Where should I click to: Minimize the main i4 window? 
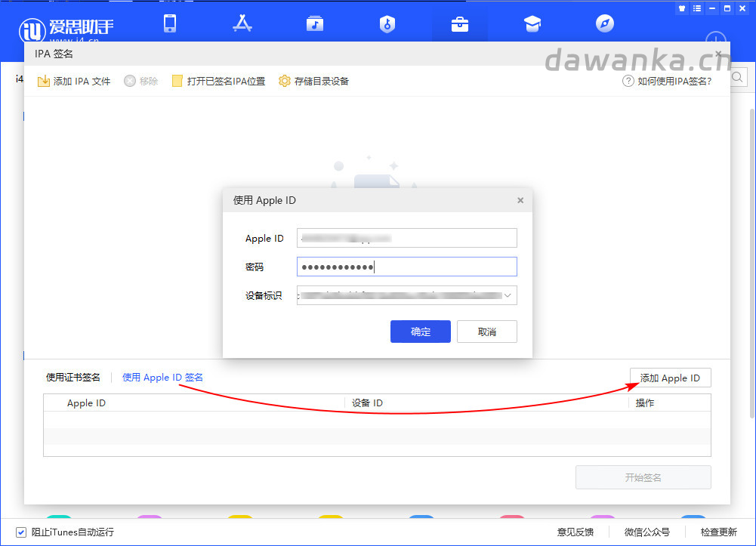711,8
